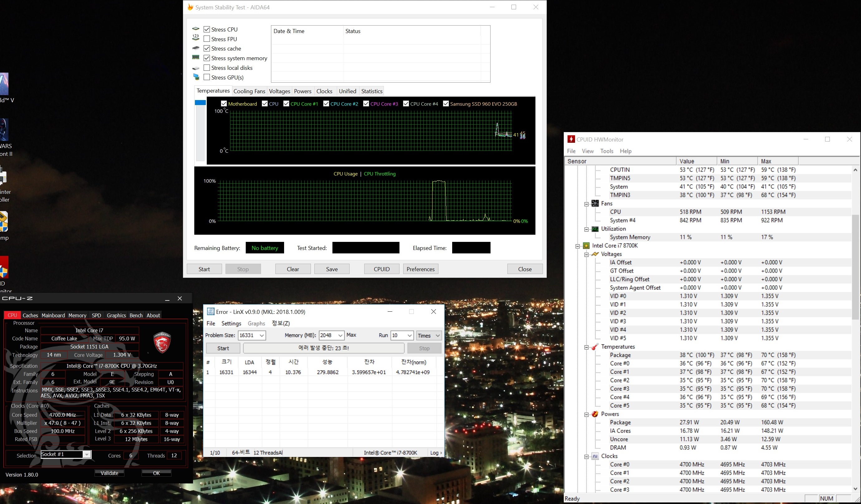Click the MSI dragon shield logo in CPU-Z
The width and height of the screenshot is (861, 504).
coord(162,342)
